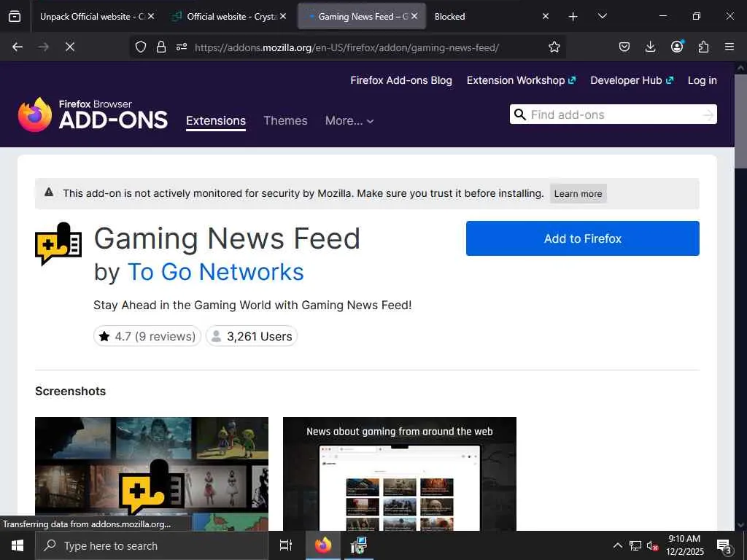This screenshot has height=560, width=747.
Task: Open a new tab with the plus icon
Action: (573, 17)
